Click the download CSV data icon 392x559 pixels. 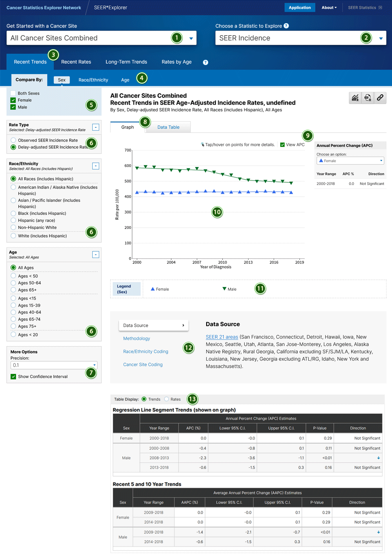[x=368, y=98]
